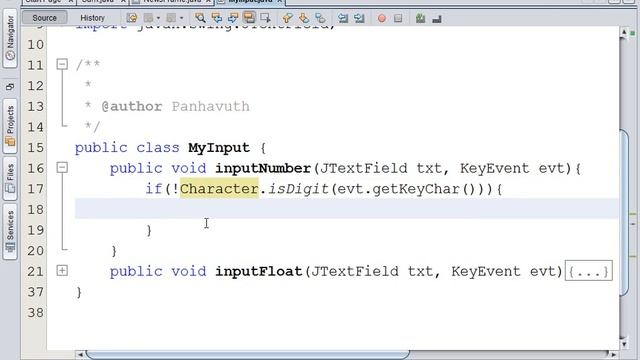Click the Find Selection magnifier icon

click(x=200, y=18)
